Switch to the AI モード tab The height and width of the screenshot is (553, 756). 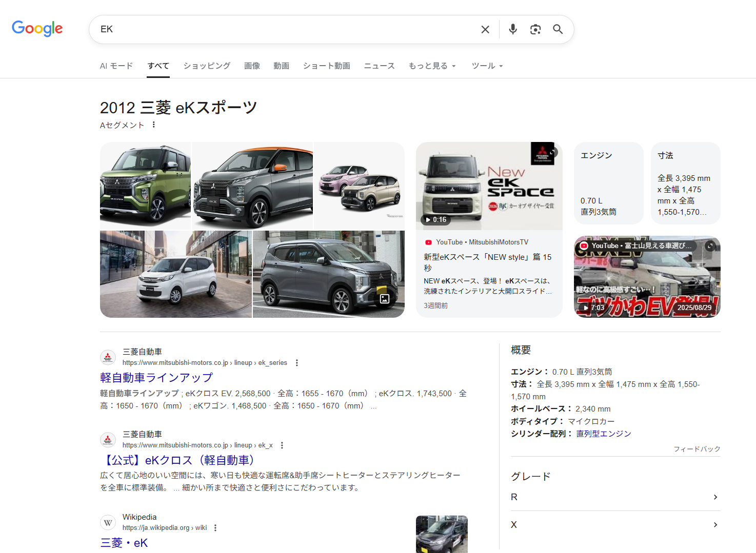(116, 66)
